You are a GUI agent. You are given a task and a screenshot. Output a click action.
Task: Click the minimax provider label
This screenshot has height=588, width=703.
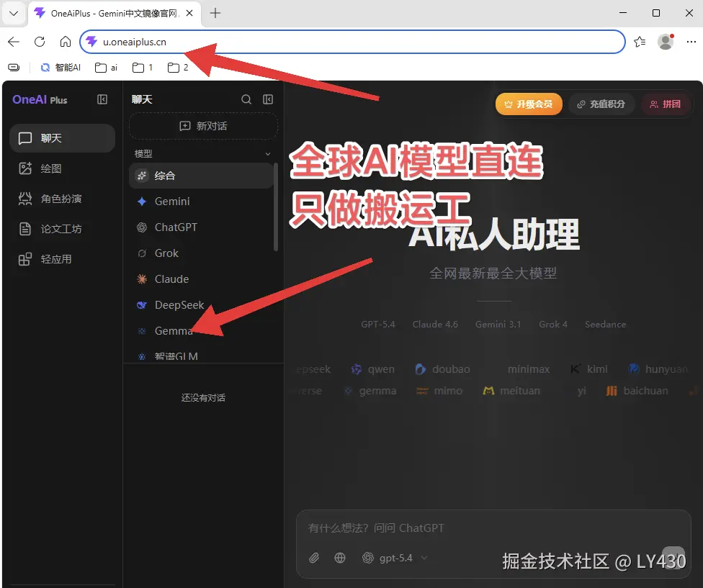[x=529, y=369]
